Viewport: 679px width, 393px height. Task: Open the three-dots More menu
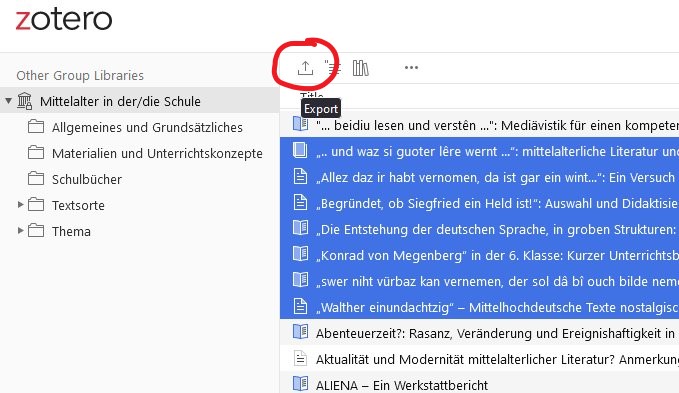[411, 68]
